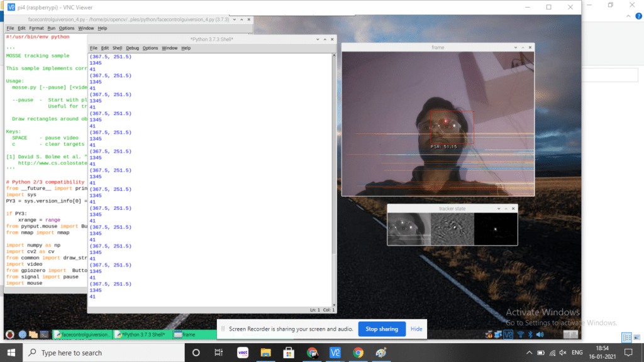Mute Windows audio via the speaker icon

click(x=562, y=353)
